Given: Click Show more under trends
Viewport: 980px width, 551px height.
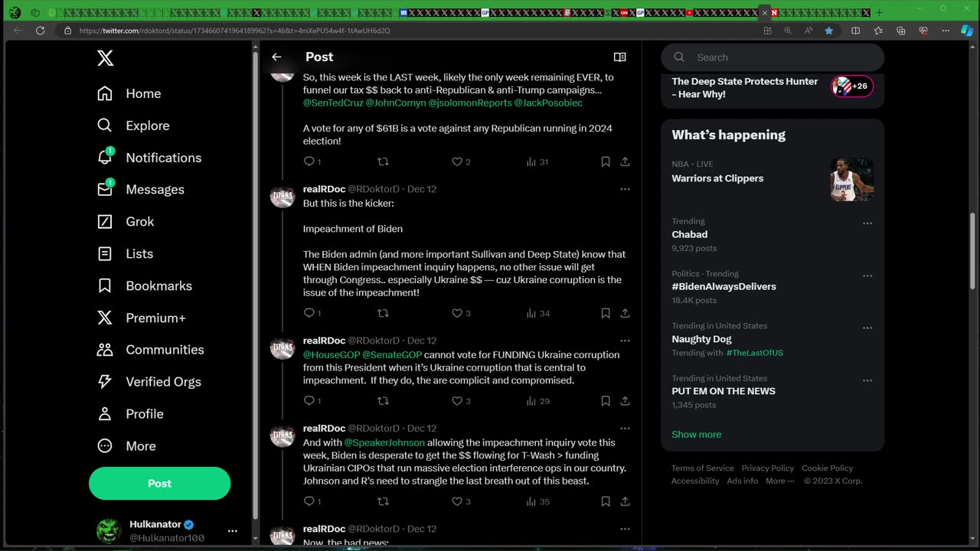Looking at the screenshot, I should pyautogui.click(x=696, y=435).
